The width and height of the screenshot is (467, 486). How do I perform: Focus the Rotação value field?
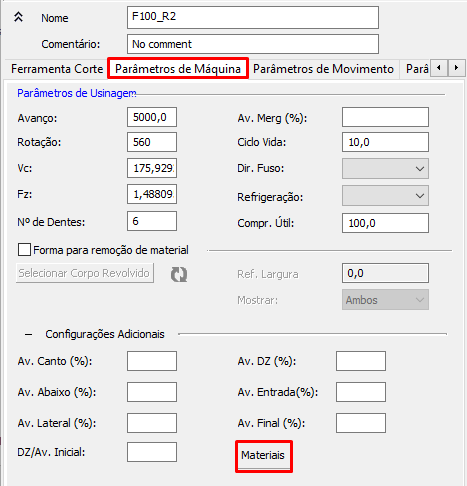[152, 142]
